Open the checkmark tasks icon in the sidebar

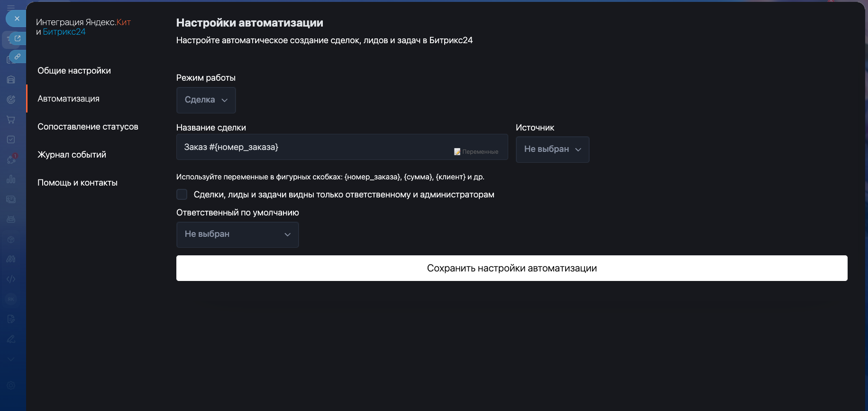(x=11, y=140)
